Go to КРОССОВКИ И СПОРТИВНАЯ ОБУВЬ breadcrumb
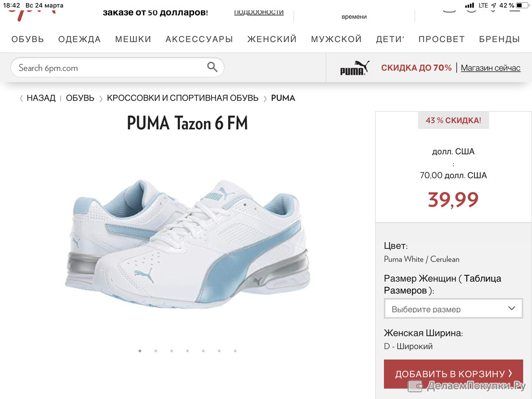Screen dimensions: 532x399 [183, 98]
